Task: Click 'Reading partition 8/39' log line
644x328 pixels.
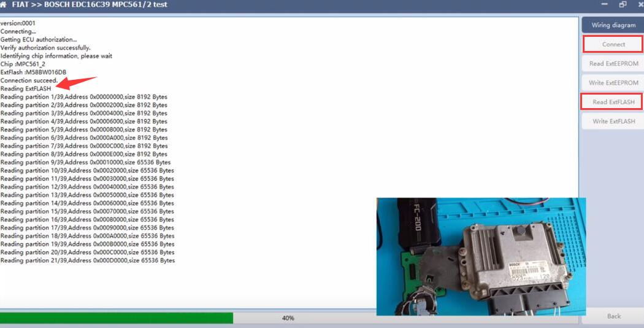Action: (84, 154)
